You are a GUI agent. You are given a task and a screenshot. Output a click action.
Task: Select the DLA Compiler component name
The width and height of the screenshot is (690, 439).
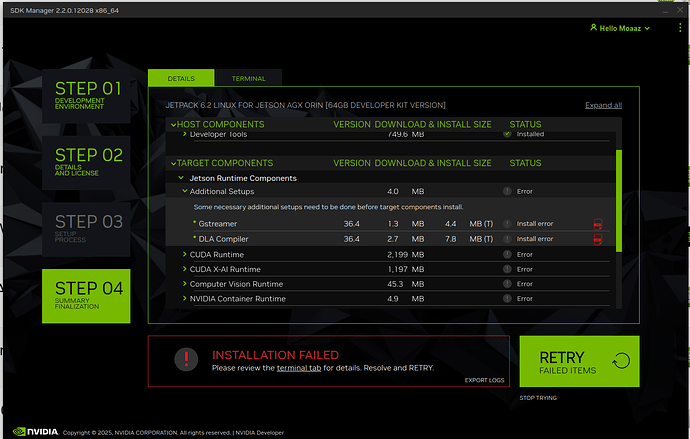[x=223, y=239]
